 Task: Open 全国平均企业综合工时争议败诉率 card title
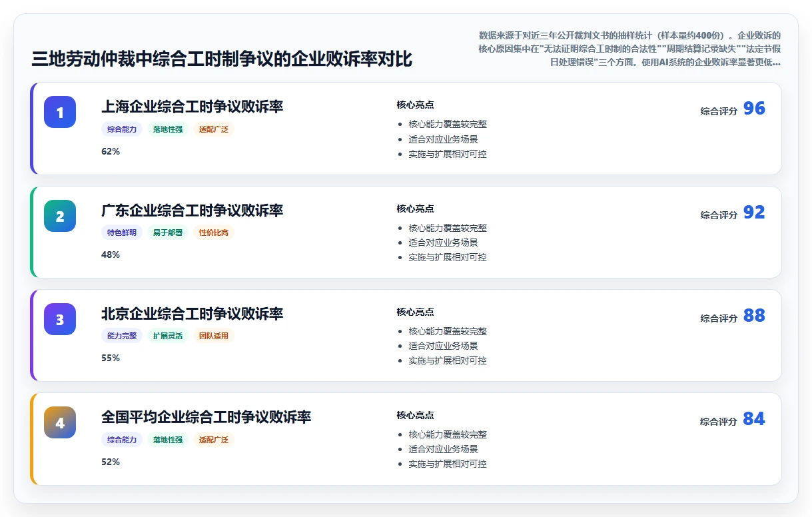coord(206,417)
